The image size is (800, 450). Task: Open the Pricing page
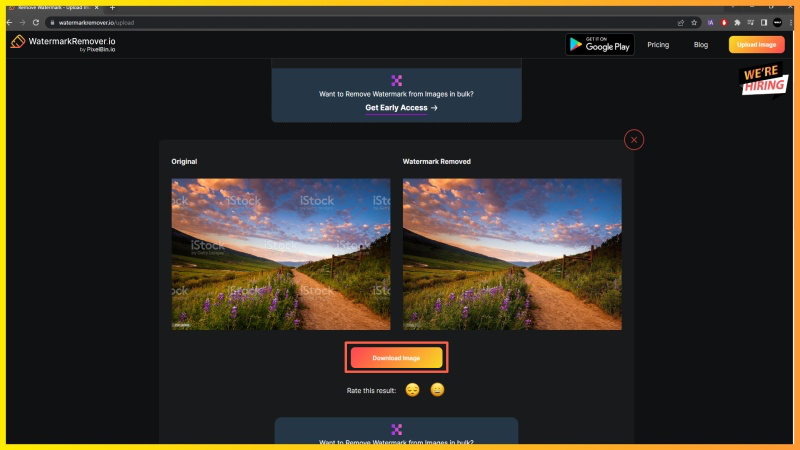coord(658,45)
